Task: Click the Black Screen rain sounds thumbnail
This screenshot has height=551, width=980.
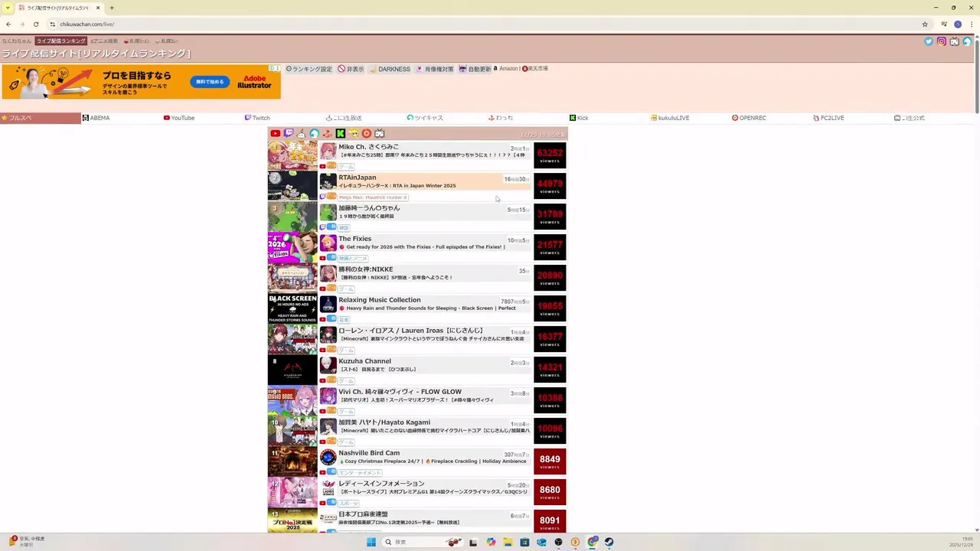Action: pyautogui.click(x=292, y=308)
